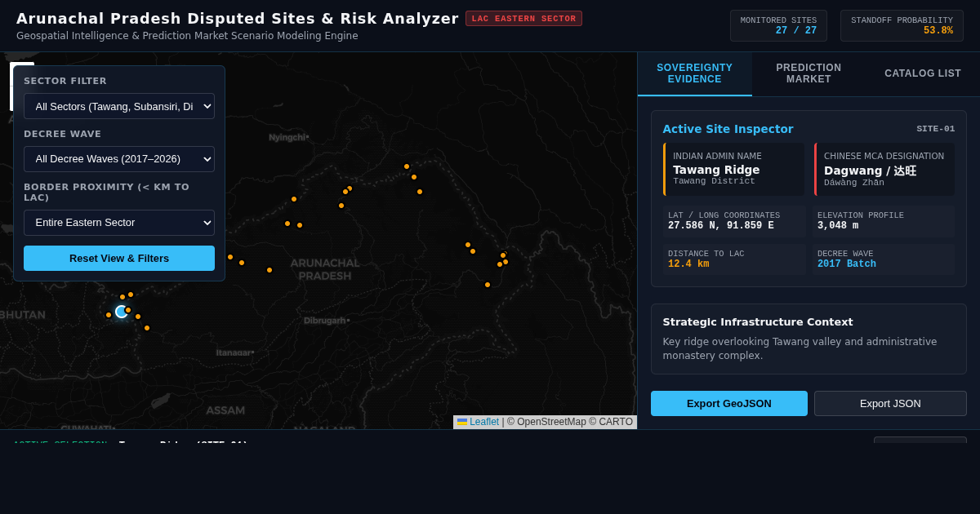Screen dimensions: 980x514
Task: Click Export GeoJSON button
Action: click(729, 403)
